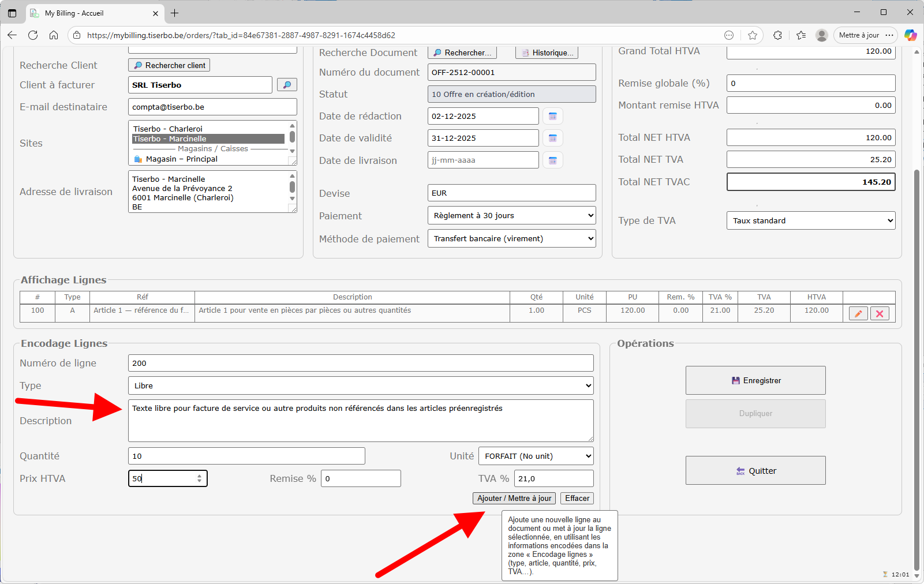Open the Paiement terms dropdown
This screenshot has height=584, width=924.
pyautogui.click(x=511, y=215)
